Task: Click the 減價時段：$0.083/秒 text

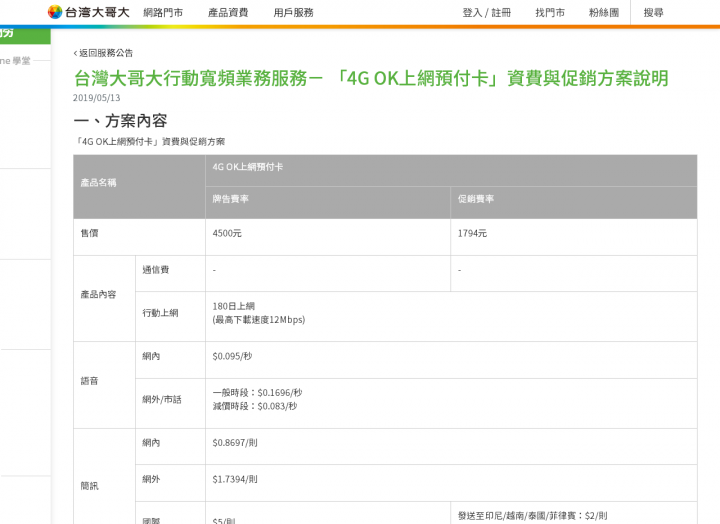Action: (255, 406)
